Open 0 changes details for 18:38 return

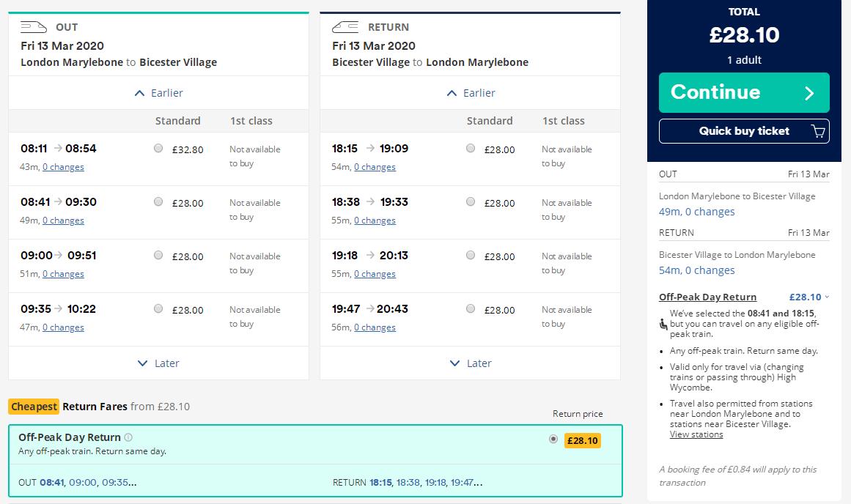click(x=375, y=220)
